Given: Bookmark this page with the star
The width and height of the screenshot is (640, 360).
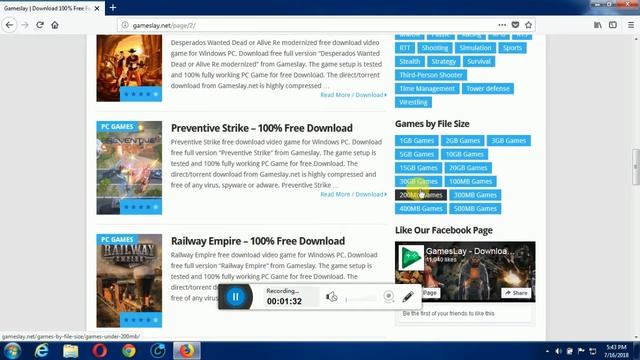Looking at the screenshot, I should (529, 25).
